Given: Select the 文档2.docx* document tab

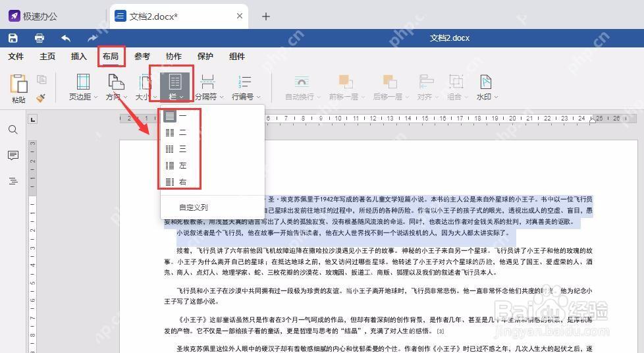Looking at the screenshot, I should 179,16.
